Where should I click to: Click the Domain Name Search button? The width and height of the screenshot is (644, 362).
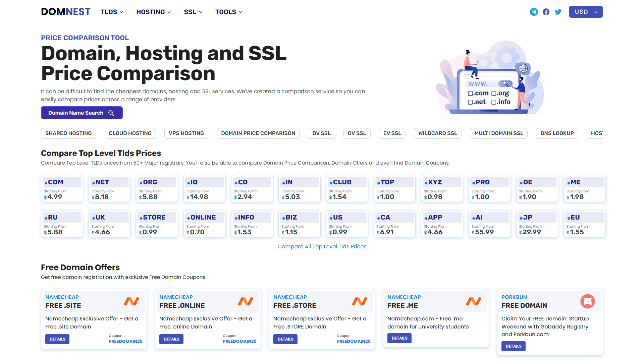[82, 113]
